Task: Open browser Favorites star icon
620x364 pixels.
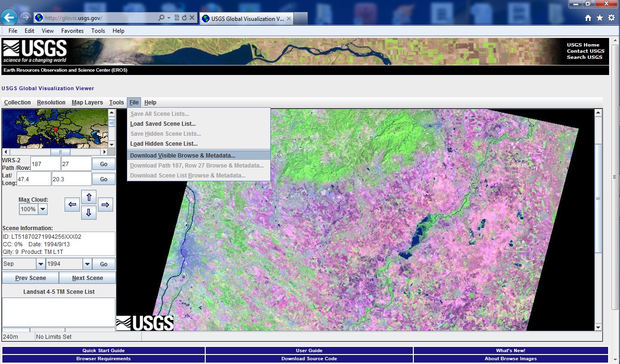Action: pyautogui.click(x=600, y=18)
